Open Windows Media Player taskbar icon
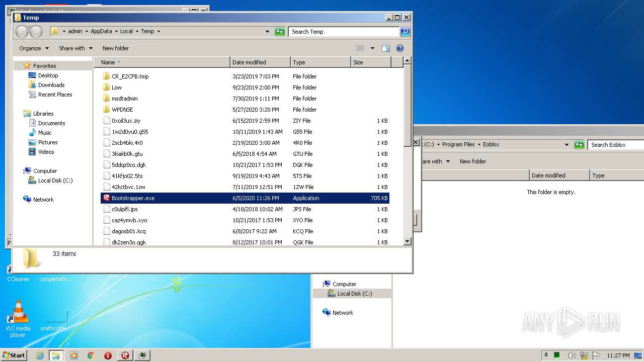The image size is (644, 362). (x=74, y=355)
